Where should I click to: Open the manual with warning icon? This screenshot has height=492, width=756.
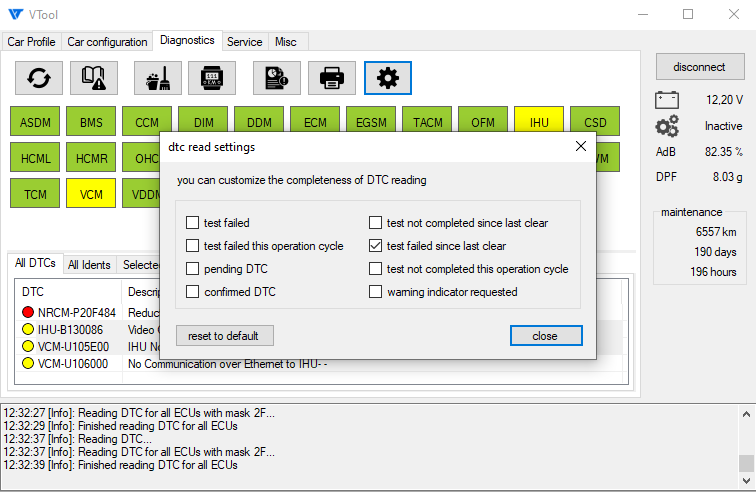pos(94,77)
